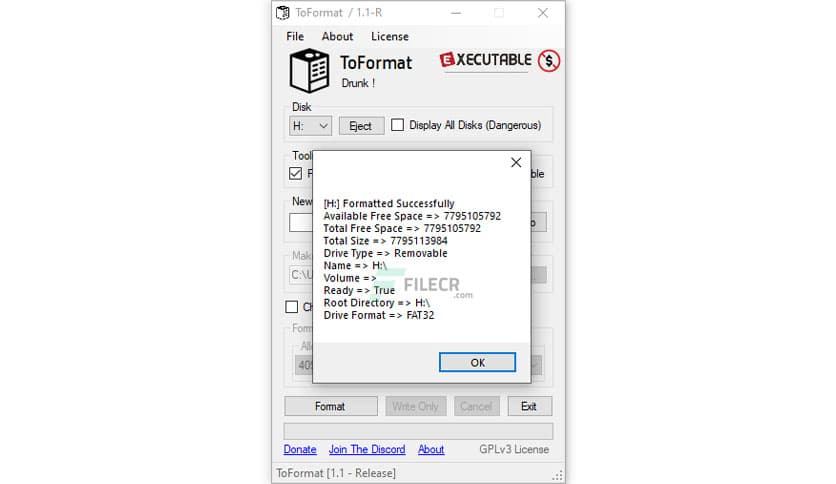Click the New label text field
This screenshot has height=484, width=836.
(301, 222)
